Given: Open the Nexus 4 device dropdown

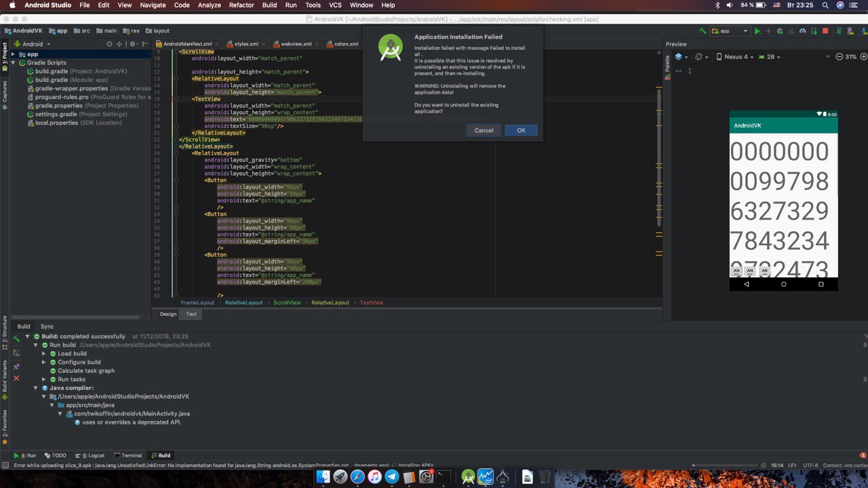Looking at the screenshot, I should (735, 57).
